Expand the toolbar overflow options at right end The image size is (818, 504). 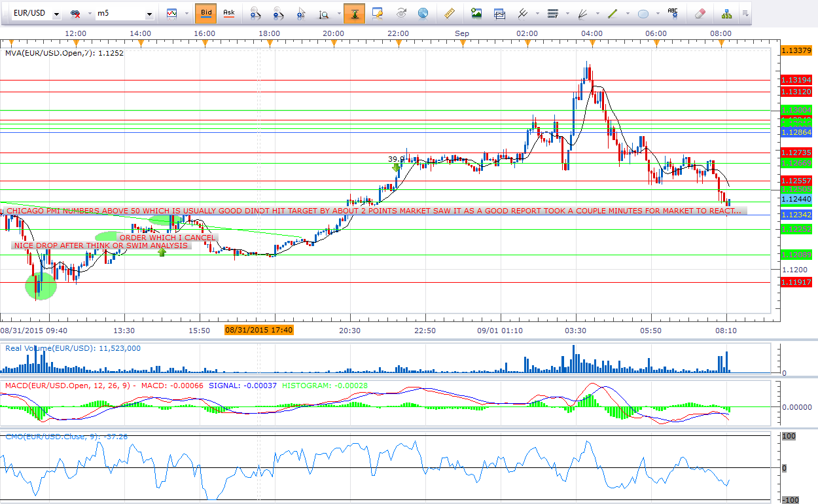coord(745,13)
